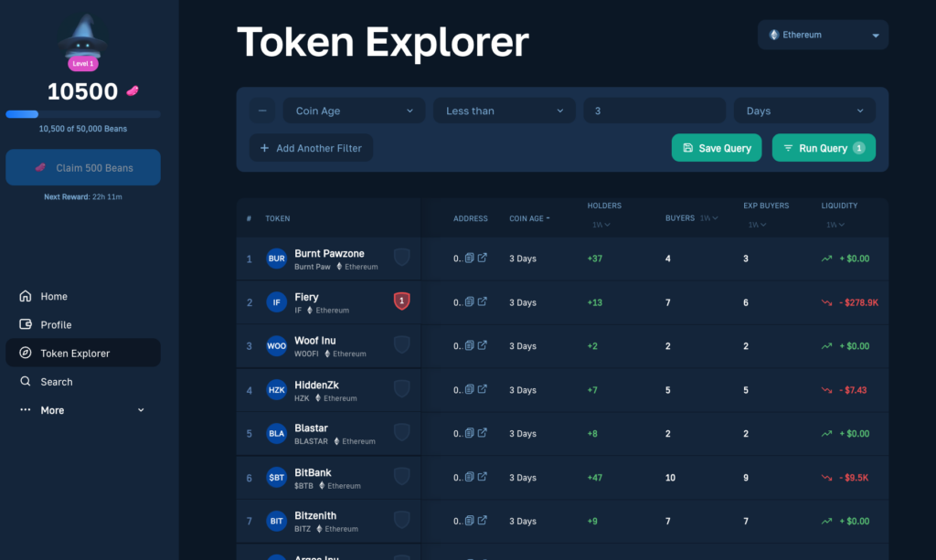Open the Blastar token name
Viewport: 936px width, 560px height.
(311, 428)
